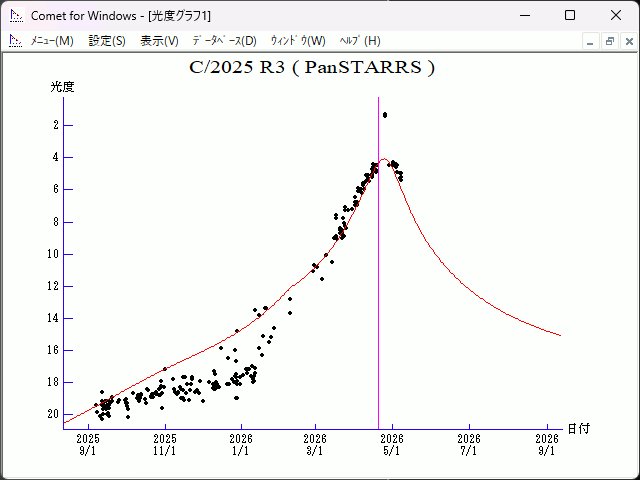
Task: Click the 2025 9/1 date label
Action: (88, 445)
